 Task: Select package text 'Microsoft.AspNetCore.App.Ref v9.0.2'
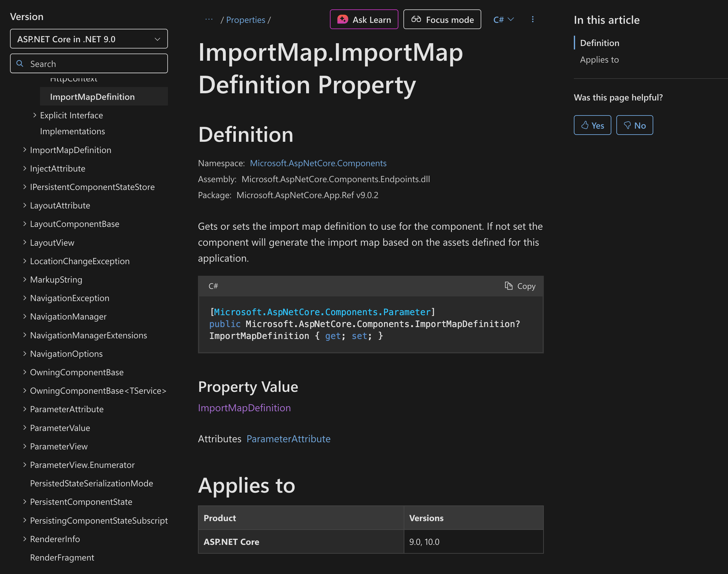click(x=307, y=195)
